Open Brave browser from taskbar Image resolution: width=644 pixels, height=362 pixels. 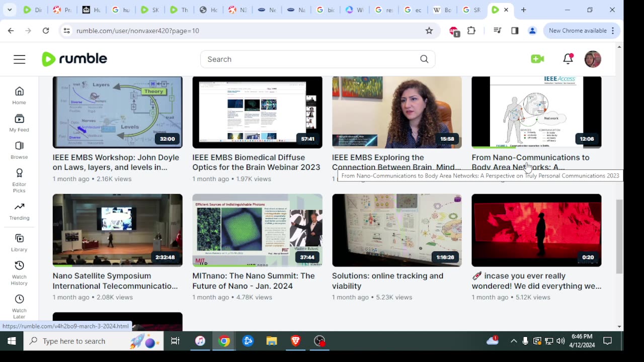tap(295, 341)
